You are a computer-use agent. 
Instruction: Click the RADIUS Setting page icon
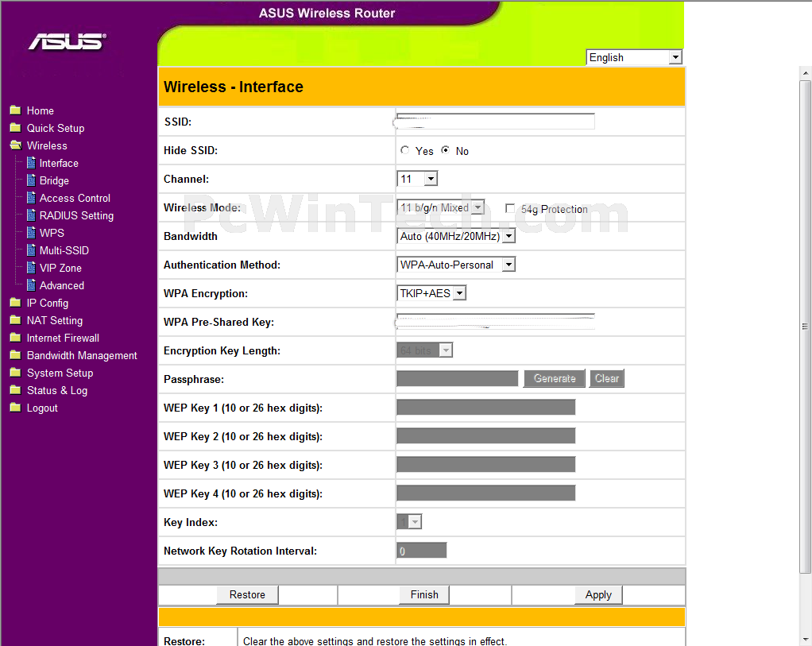(x=31, y=215)
